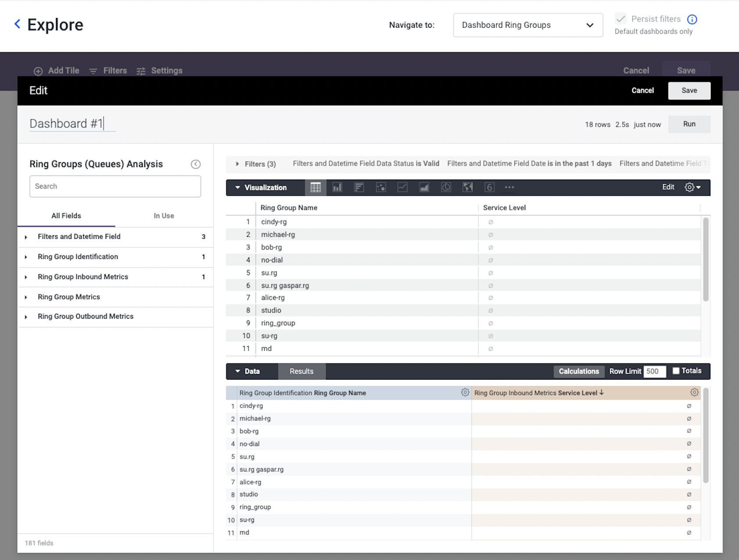Toggle the Persist filters checkbox
739x560 pixels.
[x=621, y=19]
